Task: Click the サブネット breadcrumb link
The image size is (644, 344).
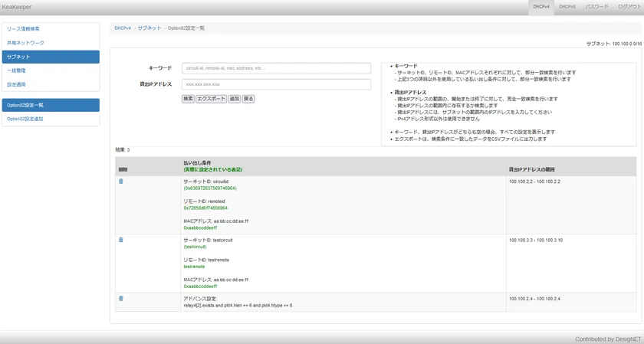Action: coord(149,28)
